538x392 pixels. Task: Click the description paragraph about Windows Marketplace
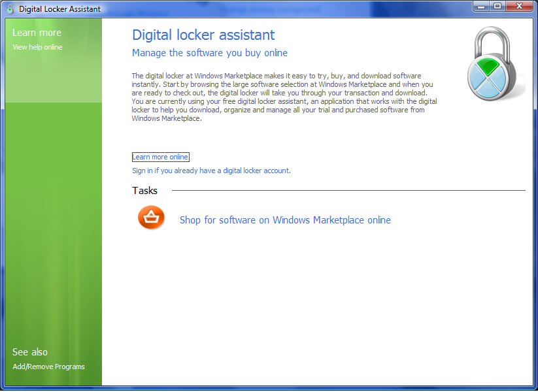pos(284,97)
